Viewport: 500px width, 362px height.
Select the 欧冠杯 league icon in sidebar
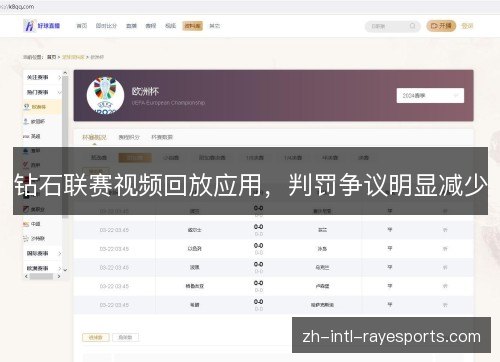point(26,121)
